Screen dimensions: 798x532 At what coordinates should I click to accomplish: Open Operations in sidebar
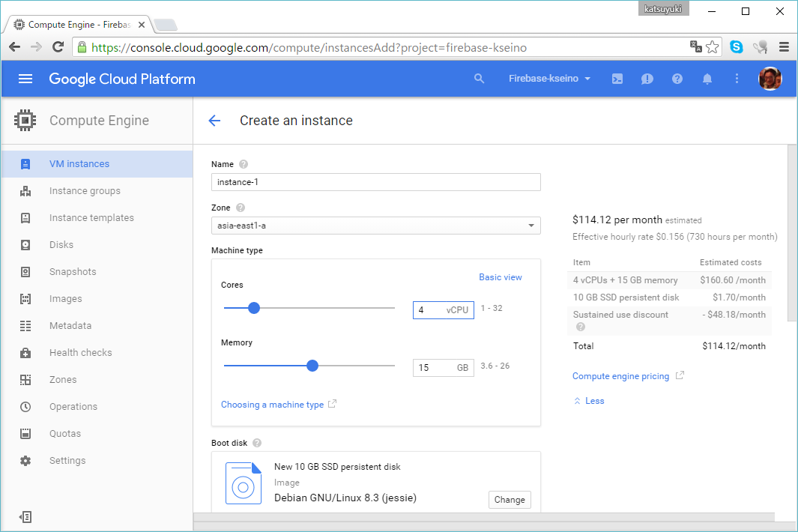[97, 407]
